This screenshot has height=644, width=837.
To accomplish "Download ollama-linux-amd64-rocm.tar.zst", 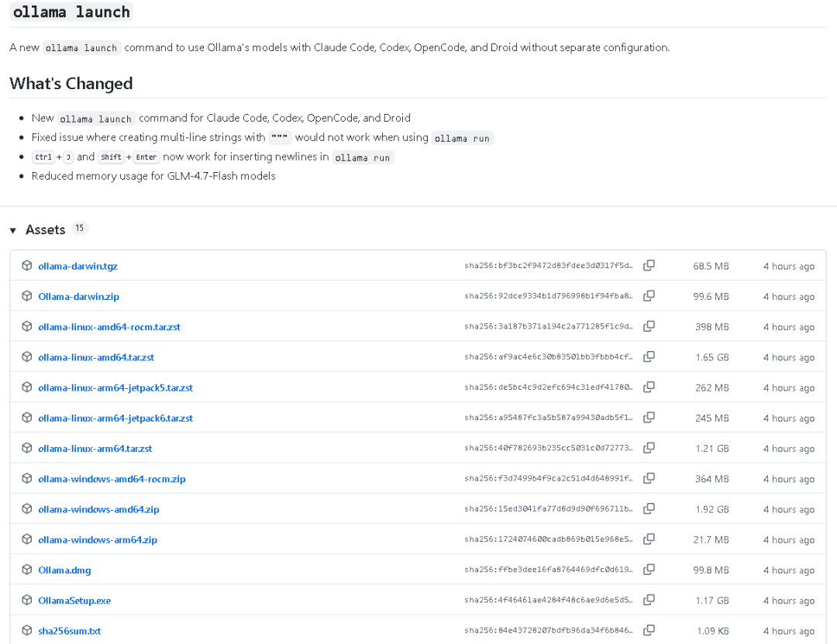I will point(109,327).
